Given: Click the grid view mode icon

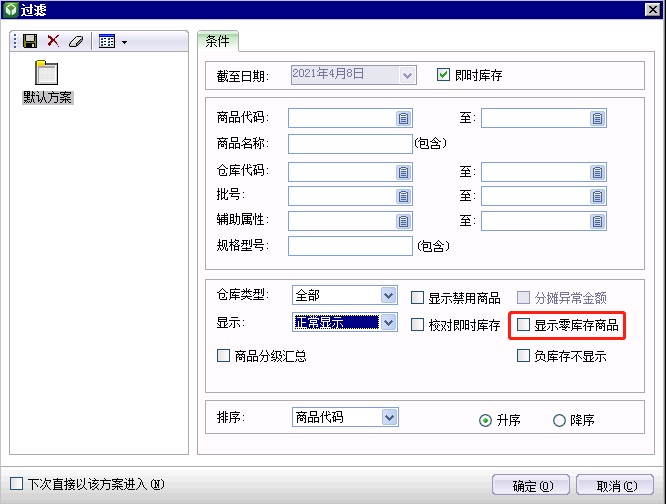Looking at the screenshot, I should pos(107,41).
